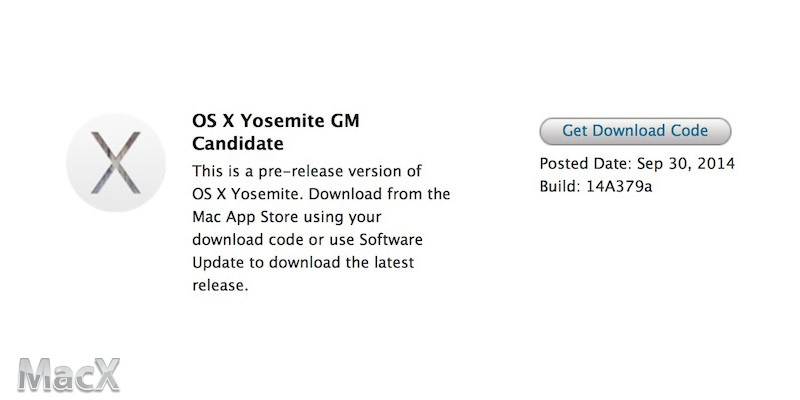Image resolution: width=800 pixels, height=400 pixels.
Task: Select the 'Sep 30, 2014' date text
Action: 686,164
